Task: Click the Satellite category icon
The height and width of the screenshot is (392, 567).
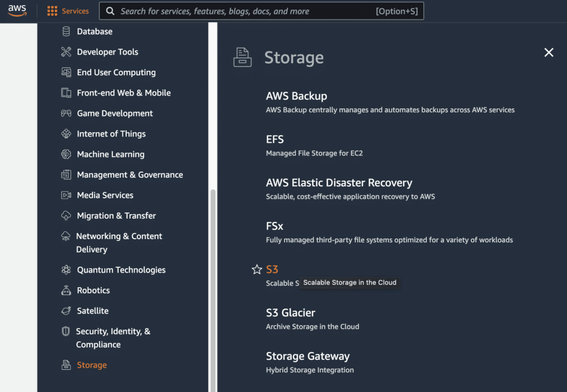Action: (66, 311)
